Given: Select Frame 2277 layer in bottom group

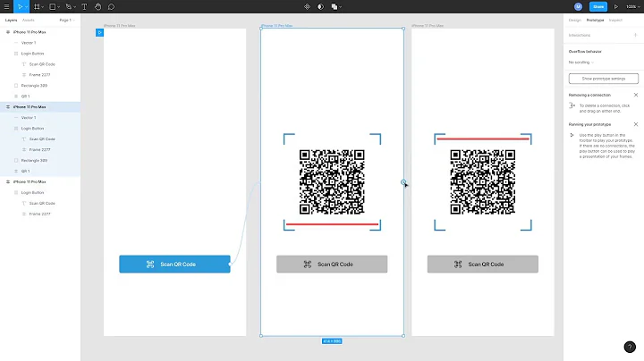Looking at the screenshot, I should point(40,214).
